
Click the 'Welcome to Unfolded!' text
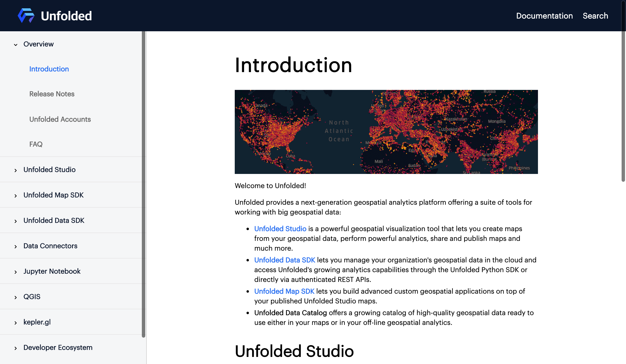pos(270,186)
